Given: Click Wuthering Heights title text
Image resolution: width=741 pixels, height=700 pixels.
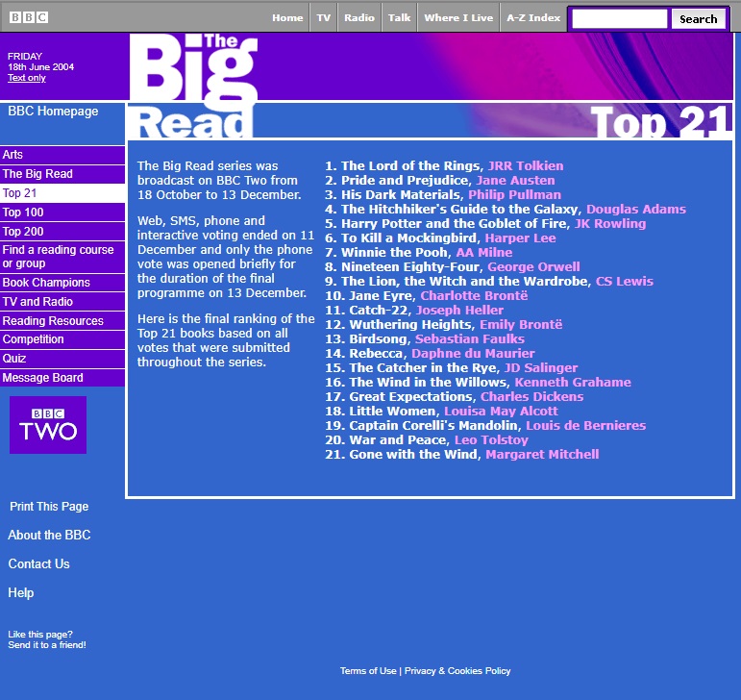Looking at the screenshot, I should tap(410, 325).
